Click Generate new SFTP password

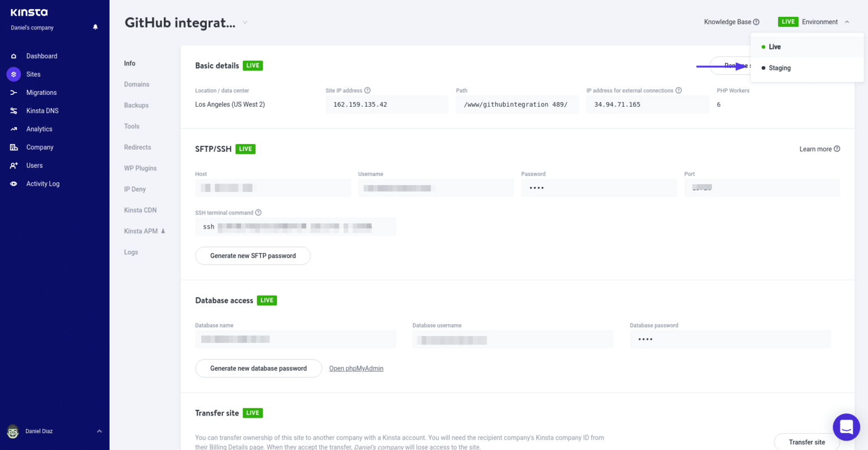click(x=253, y=255)
